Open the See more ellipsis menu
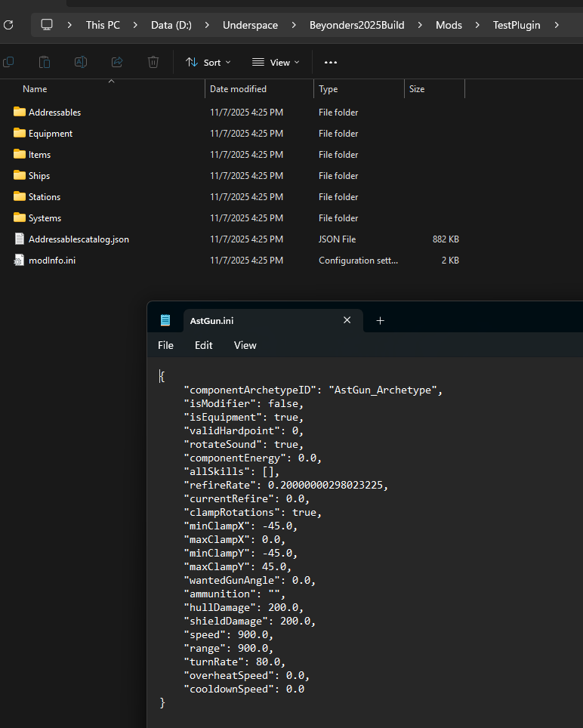 [x=331, y=62]
